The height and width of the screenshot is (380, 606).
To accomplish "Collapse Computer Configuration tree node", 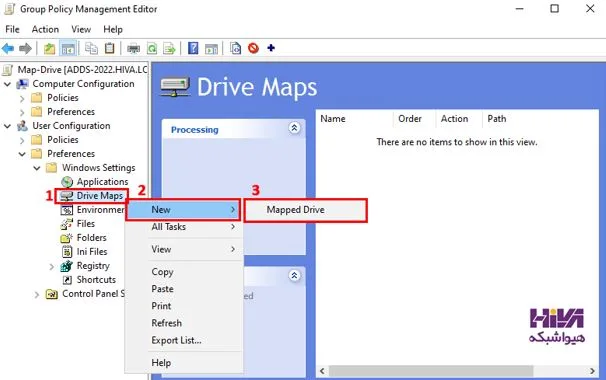I will [x=7, y=84].
